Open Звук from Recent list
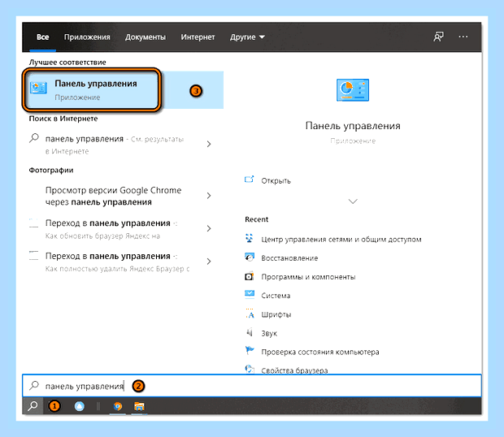Image resolution: width=504 pixels, height=437 pixels. point(269,333)
